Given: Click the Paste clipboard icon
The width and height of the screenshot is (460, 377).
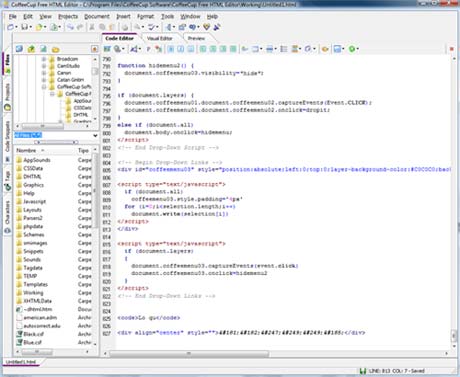Looking at the screenshot, I should click(112, 27).
